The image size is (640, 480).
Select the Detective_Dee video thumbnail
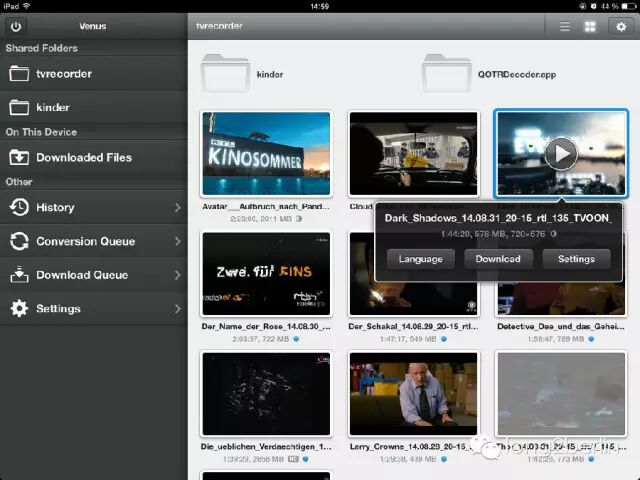[561, 299]
